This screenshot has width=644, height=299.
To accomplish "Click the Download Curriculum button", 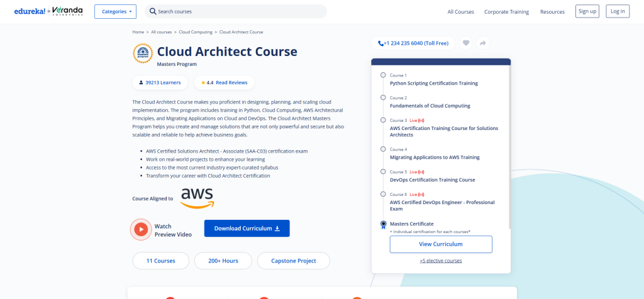I will tap(247, 229).
